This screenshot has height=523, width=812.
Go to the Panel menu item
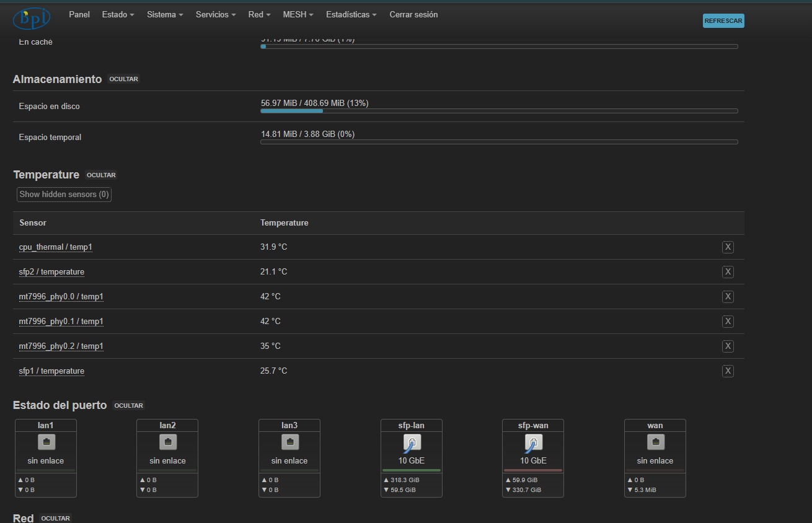79,15
